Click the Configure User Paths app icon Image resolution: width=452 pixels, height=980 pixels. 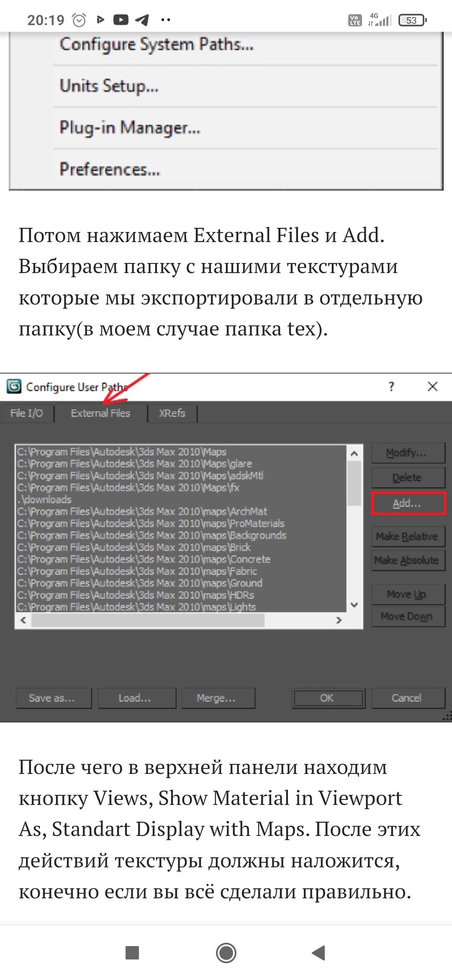point(14,386)
